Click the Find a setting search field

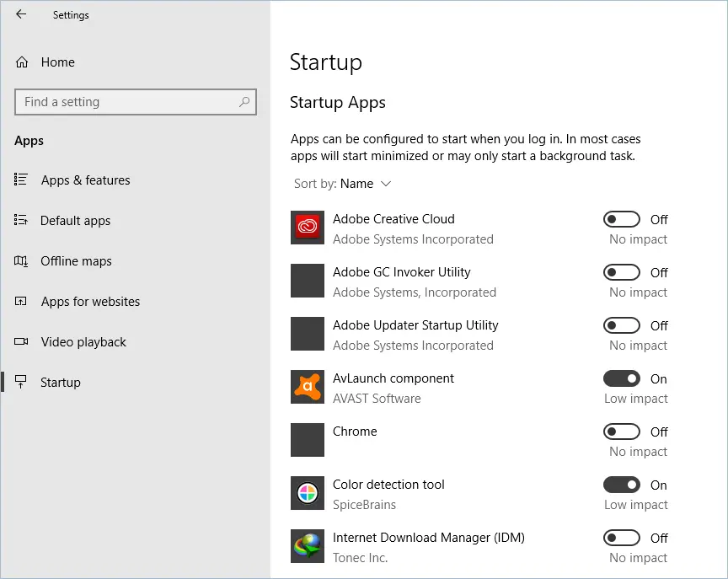tap(126, 102)
